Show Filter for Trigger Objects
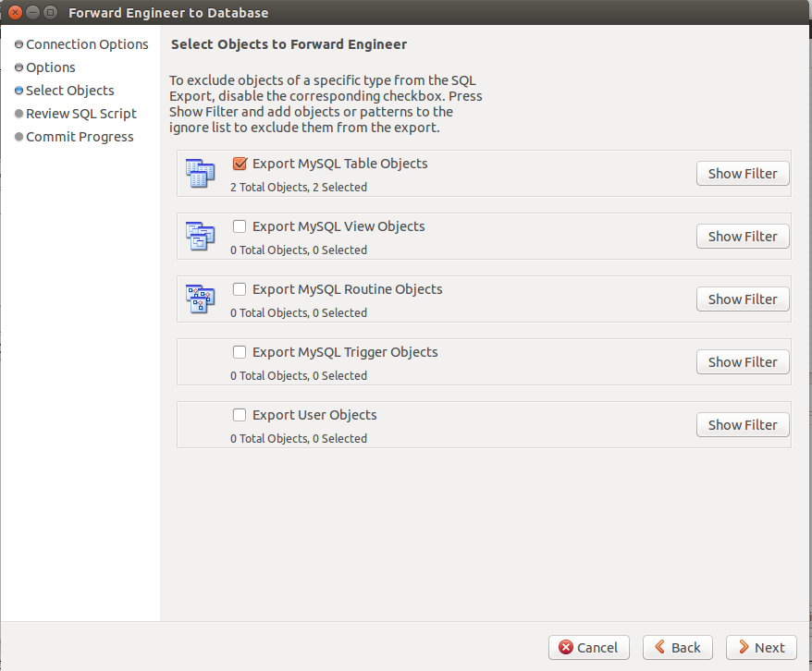This screenshot has height=671, width=812. coord(743,361)
